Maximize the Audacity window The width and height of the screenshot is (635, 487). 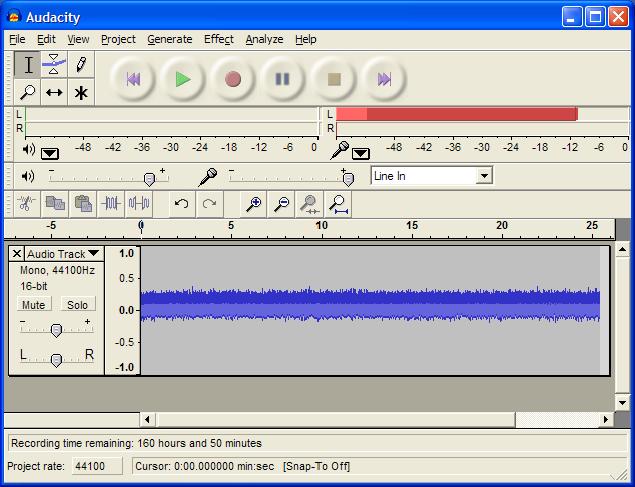pyautogui.click(x=595, y=17)
